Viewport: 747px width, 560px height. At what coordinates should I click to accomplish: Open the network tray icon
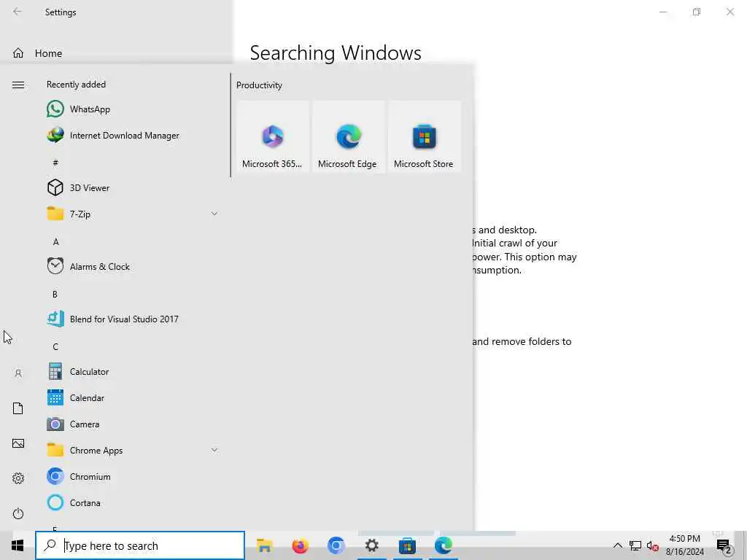click(635, 545)
